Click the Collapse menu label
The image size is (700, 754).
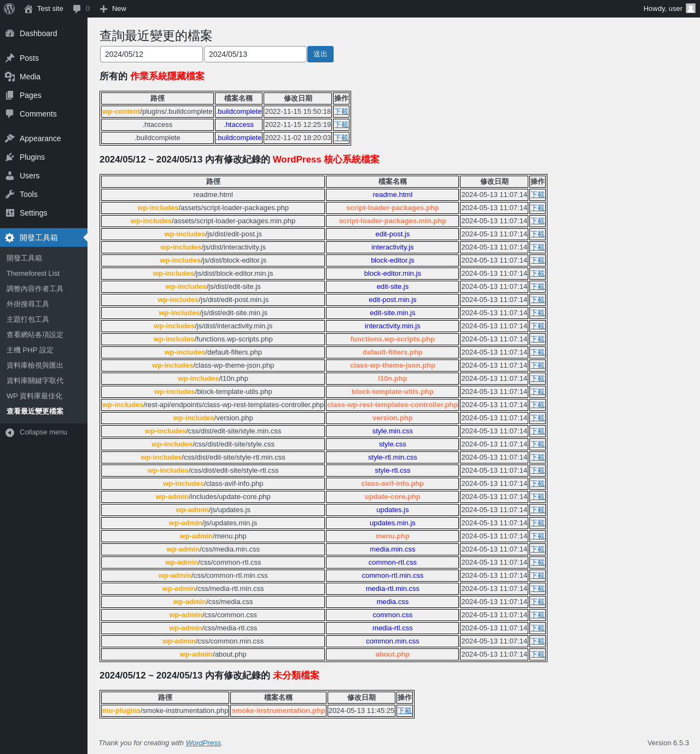point(43,432)
